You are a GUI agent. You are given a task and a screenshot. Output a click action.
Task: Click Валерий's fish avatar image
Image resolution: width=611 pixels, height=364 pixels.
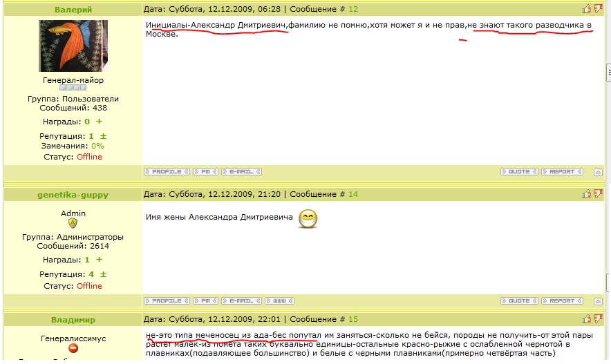73,46
